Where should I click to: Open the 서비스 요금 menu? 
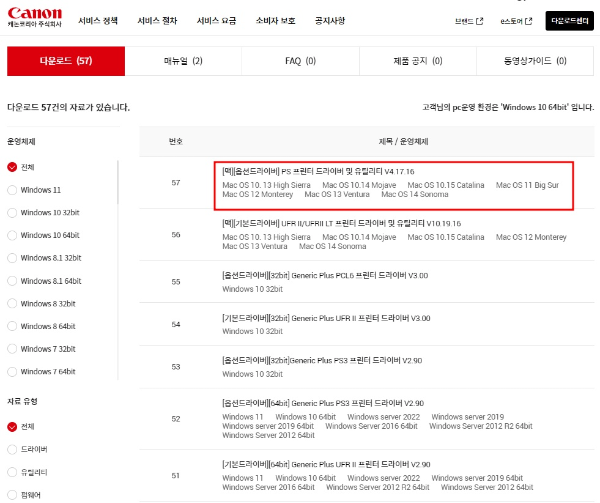217,21
